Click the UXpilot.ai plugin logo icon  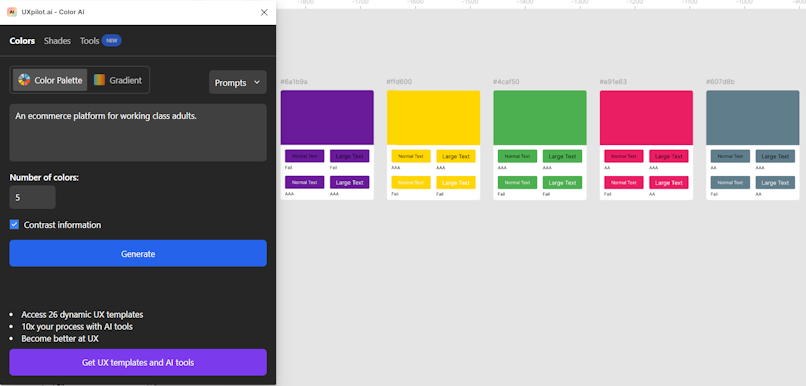tap(12, 12)
